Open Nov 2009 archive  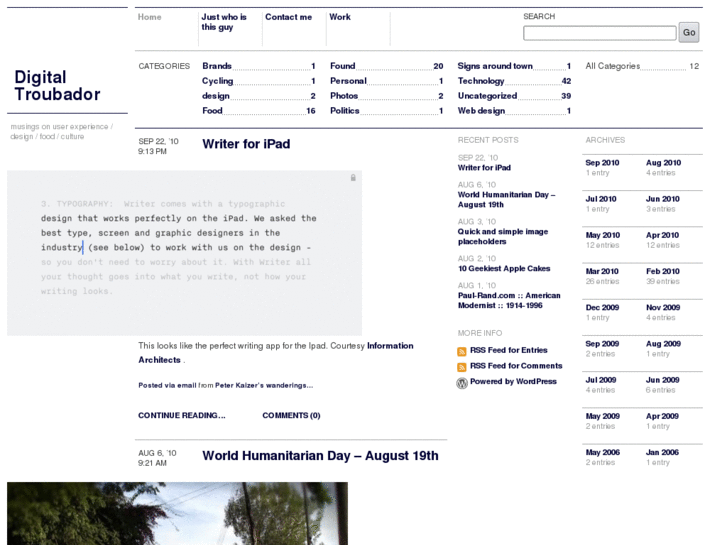pos(663,307)
